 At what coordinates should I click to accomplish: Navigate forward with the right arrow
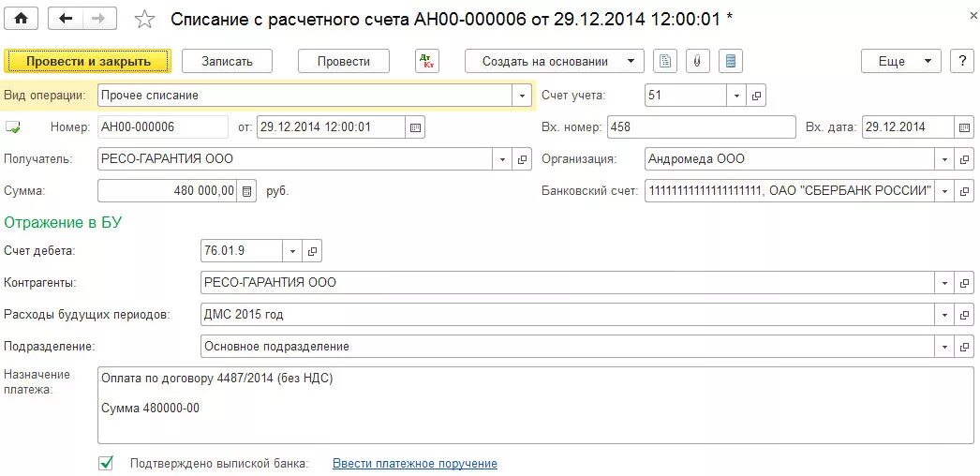pos(98,19)
